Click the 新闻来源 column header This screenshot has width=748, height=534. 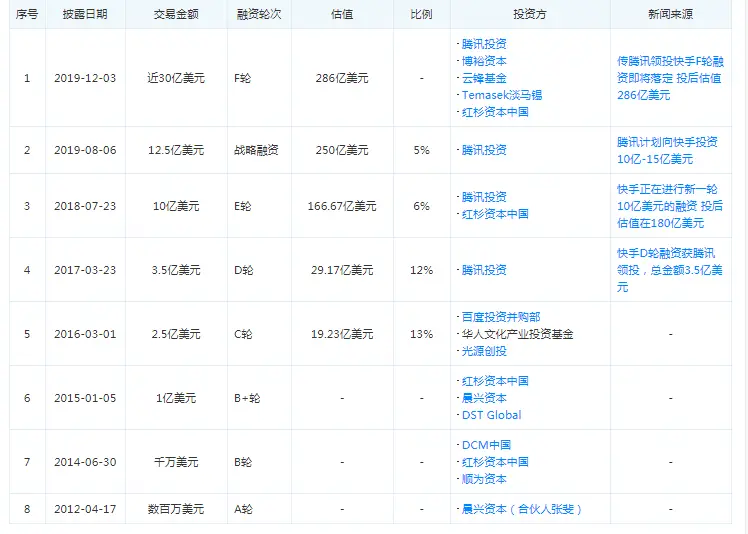point(670,14)
